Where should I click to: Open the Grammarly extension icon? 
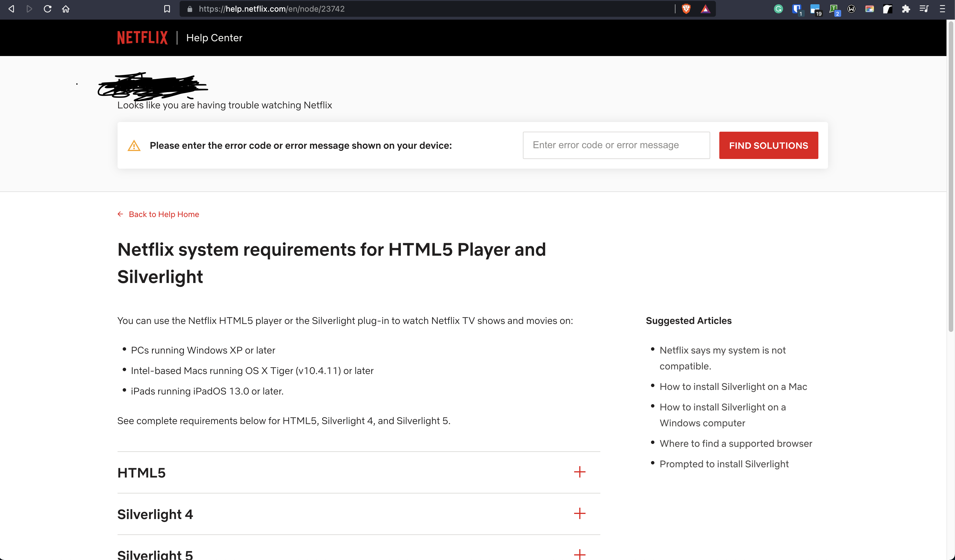pos(779,9)
